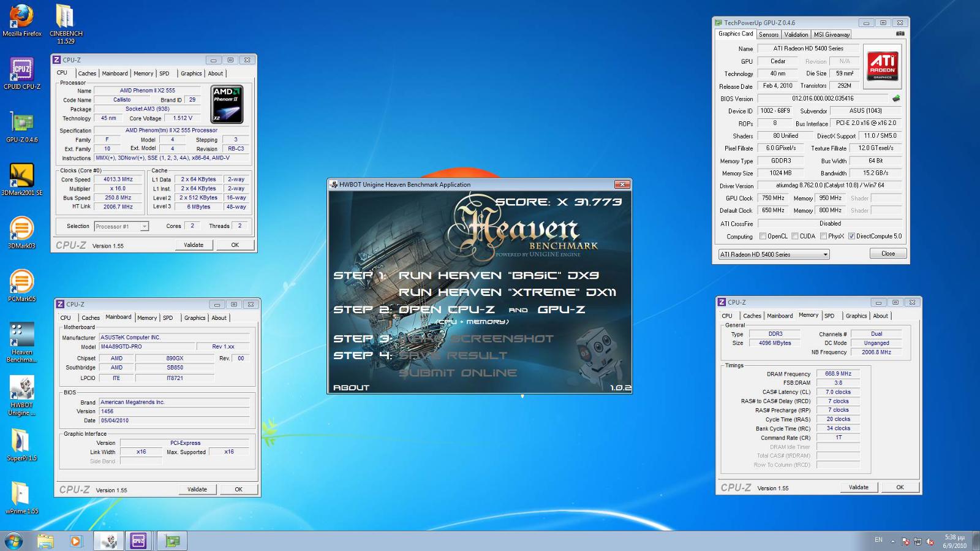
Task: Open Mozilla Firefox desktop icon
Action: (x=22, y=20)
